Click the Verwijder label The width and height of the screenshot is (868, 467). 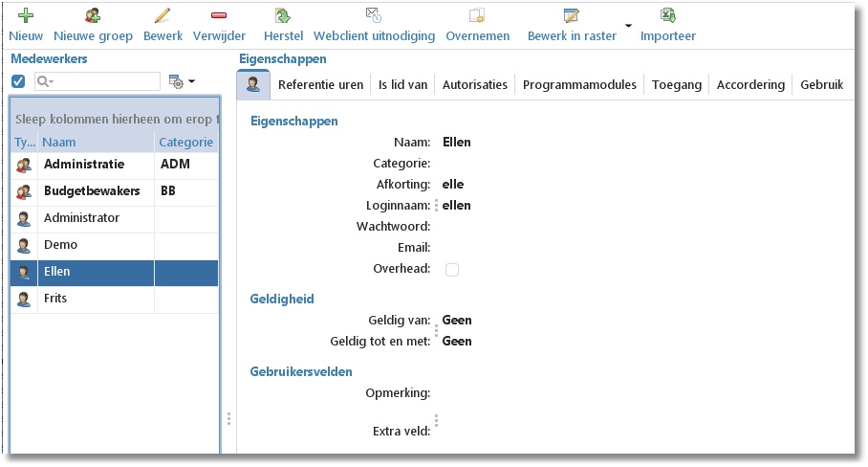[x=219, y=36]
